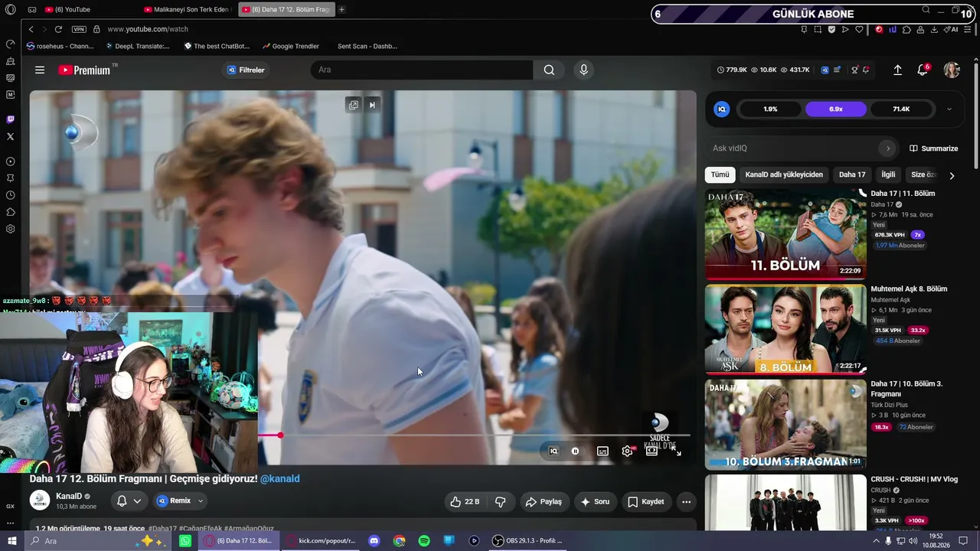The height and width of the screenshot is (551, 980).
Task: Show more filter chips with arrow
Action: [x=952, y=175]
